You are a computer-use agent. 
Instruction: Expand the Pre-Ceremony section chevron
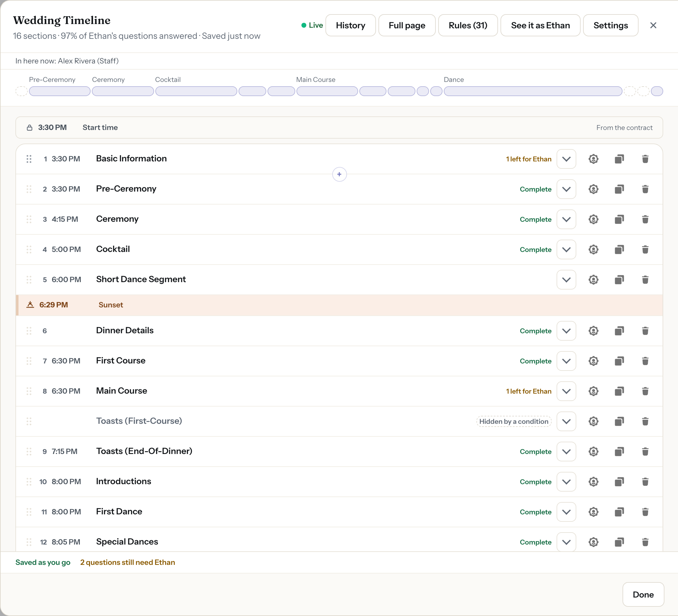(566, 189)
